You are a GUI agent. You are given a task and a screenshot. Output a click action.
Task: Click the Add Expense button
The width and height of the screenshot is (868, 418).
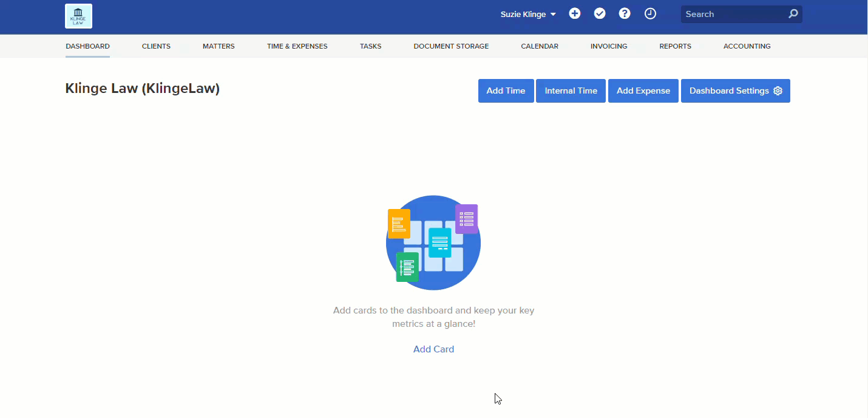(x=643, y=91)
